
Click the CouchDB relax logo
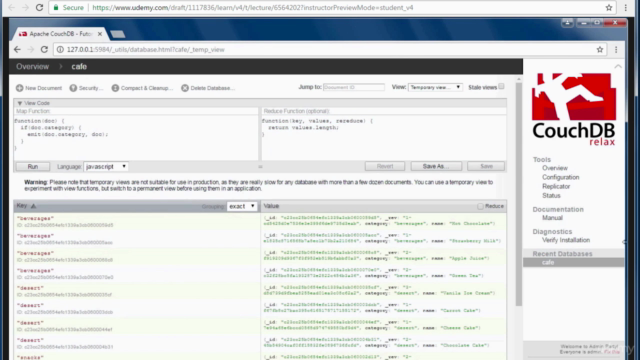[x=573, y=109]
